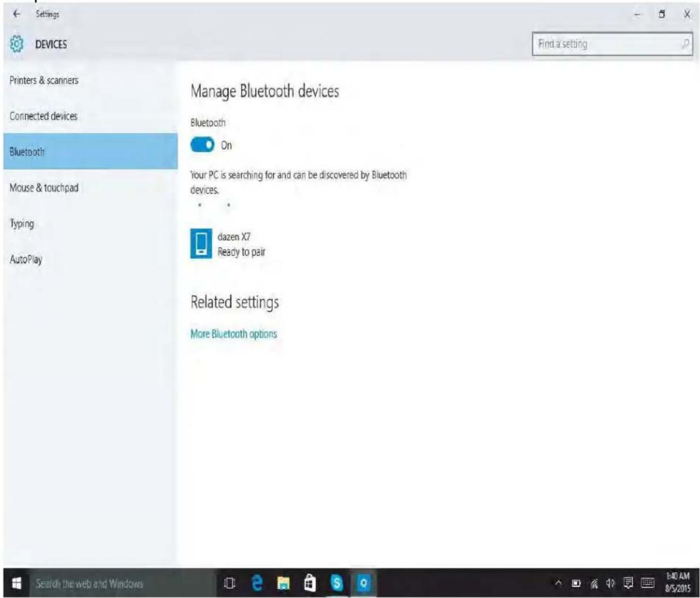The width and height of the screenshot is (700, 598).
Task: Click the Settings app taskbar icon
Action: pyautogui.click(x=364, y=584)
